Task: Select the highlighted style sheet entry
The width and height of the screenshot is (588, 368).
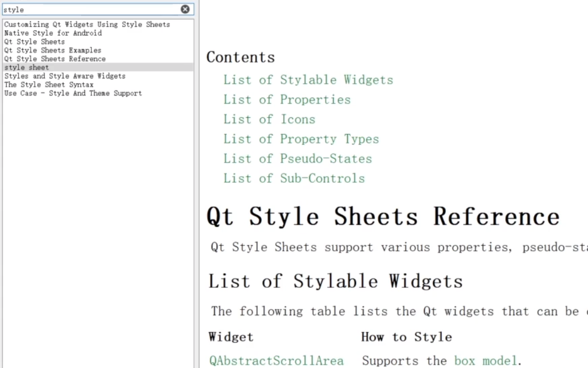Action: (x=98, y=68)
